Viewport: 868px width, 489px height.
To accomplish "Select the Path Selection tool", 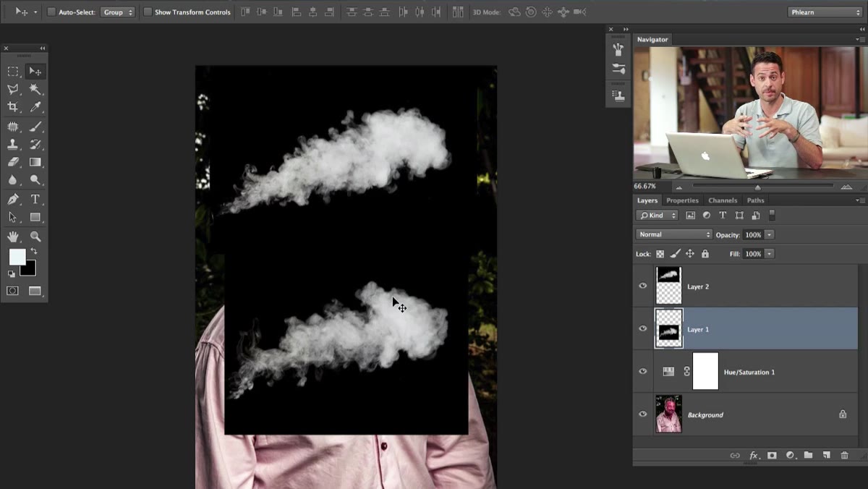I will point(13,217).
